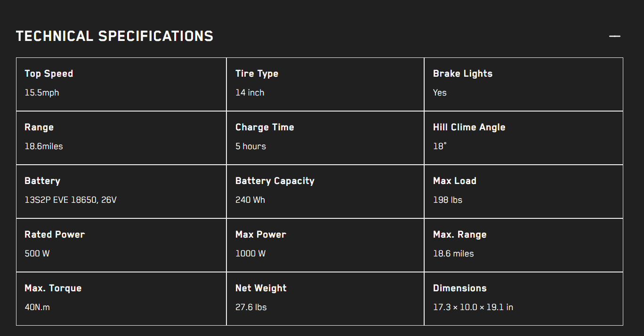Collapse the Technical Specifications section
The image size is (644, 336).
coord(614,35)
